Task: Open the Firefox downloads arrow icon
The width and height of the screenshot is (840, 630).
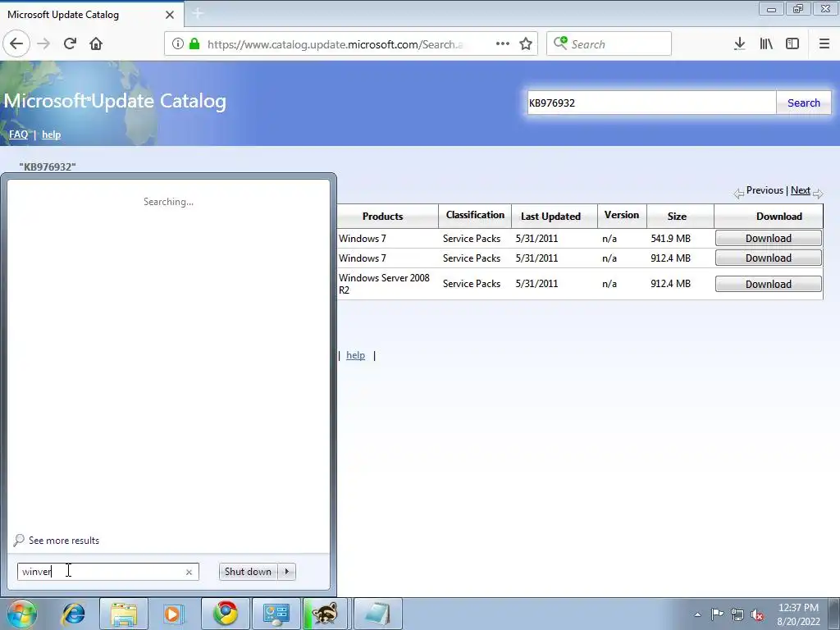Action: 739,44
